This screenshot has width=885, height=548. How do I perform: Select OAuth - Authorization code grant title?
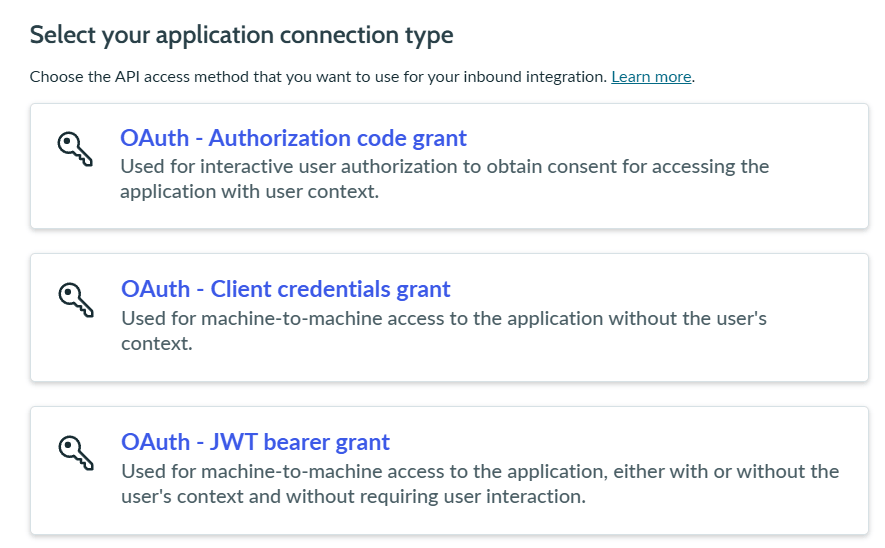click(293, 138)
